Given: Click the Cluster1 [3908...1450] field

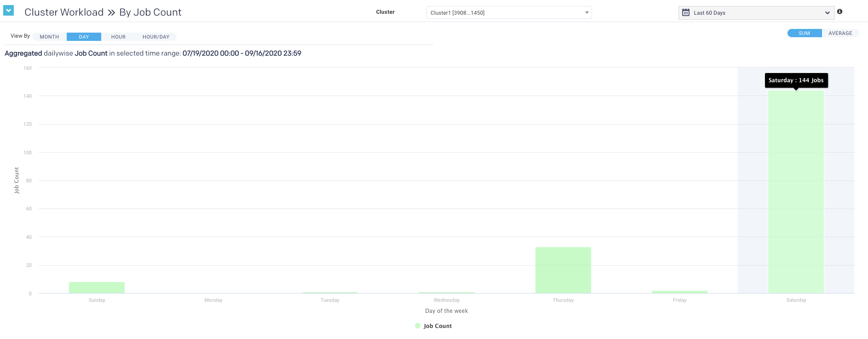Looking at the screenshot, I should 509,12.
